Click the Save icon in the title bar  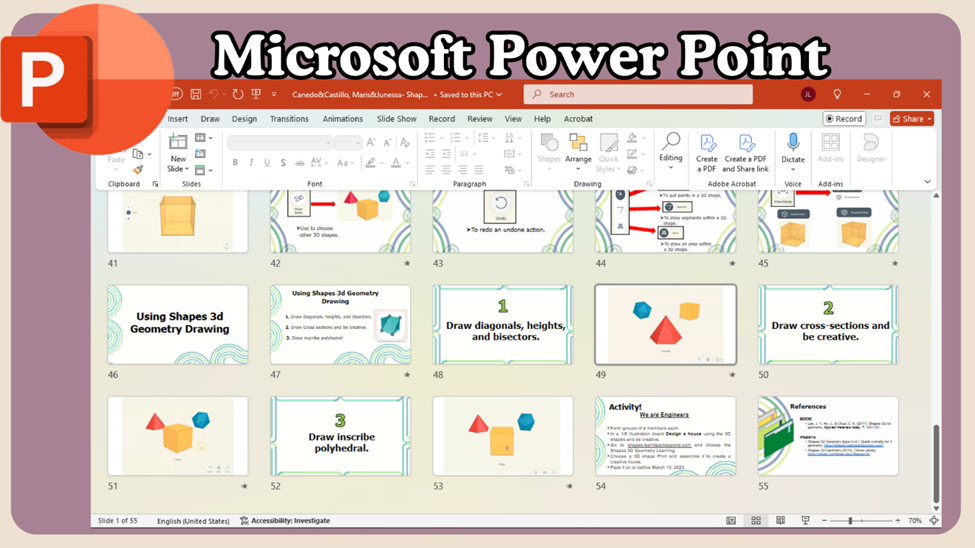(196, 95)
